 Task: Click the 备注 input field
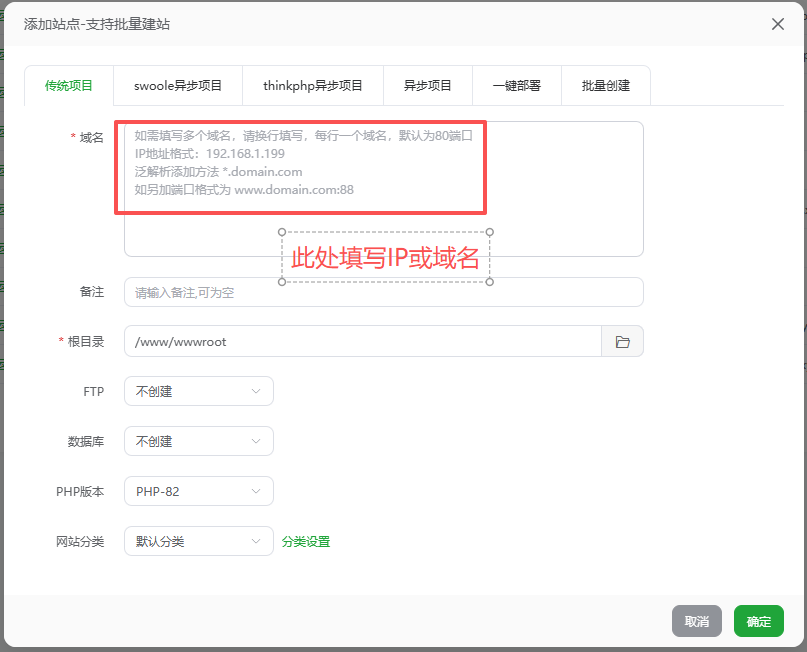point(383,293)
